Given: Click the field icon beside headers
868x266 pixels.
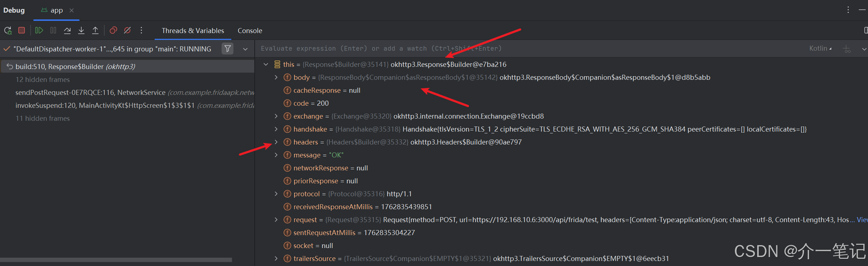Looking at the screenshot, I should (x=287, y=142).
